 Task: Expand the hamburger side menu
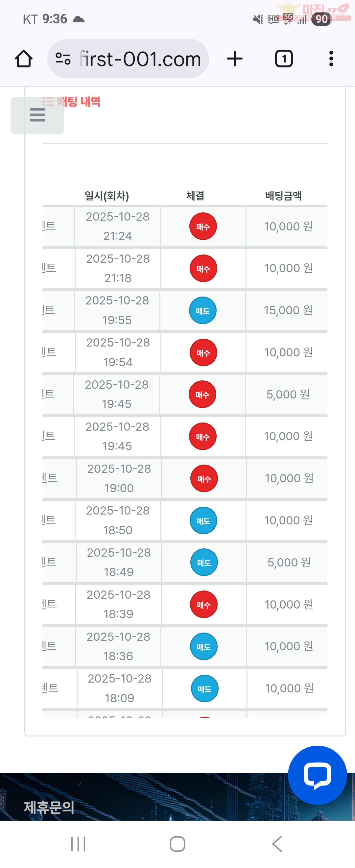click(x=37, y=115)
